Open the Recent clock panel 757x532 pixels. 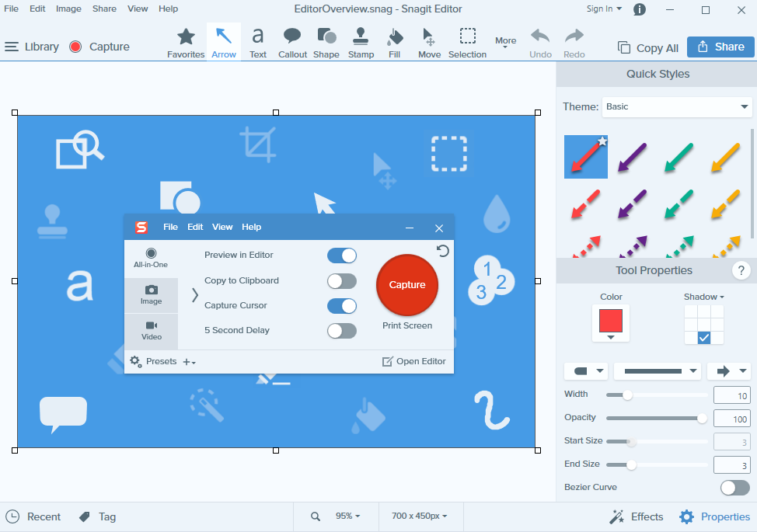click(x=33, y=516)
